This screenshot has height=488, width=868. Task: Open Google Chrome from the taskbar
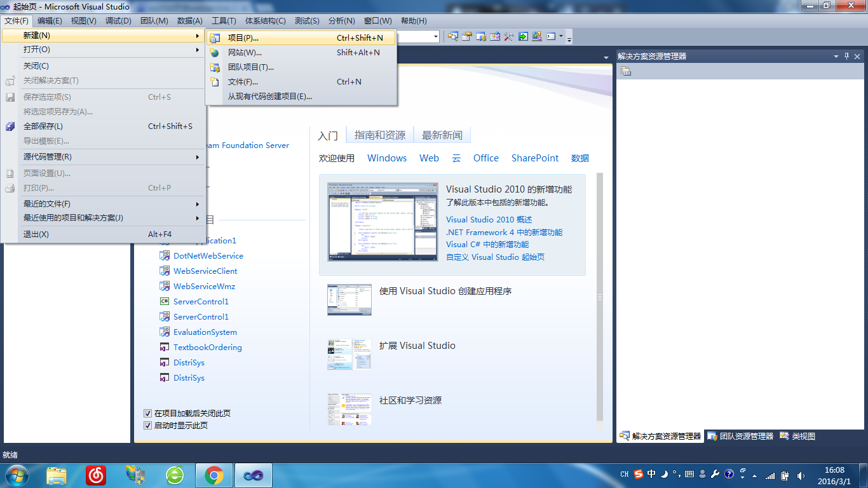(x=214, y=475)
